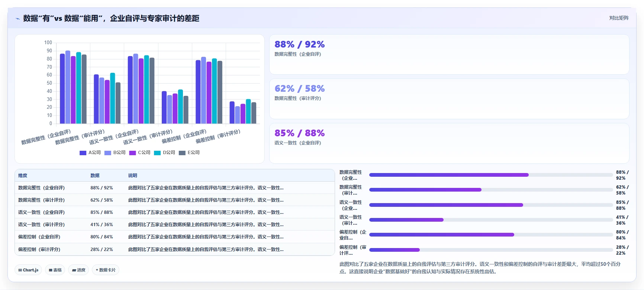Open the 88% / 92% 数据完整性(企业自评) data card
This screenshot has height=290, width=644.
pos(449,55)
